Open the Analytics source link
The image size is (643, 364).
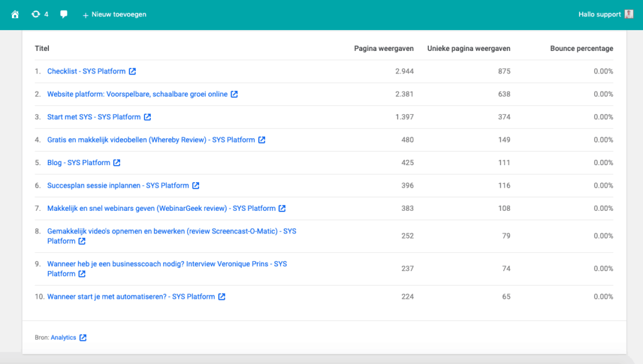click(x=63, y=338)
